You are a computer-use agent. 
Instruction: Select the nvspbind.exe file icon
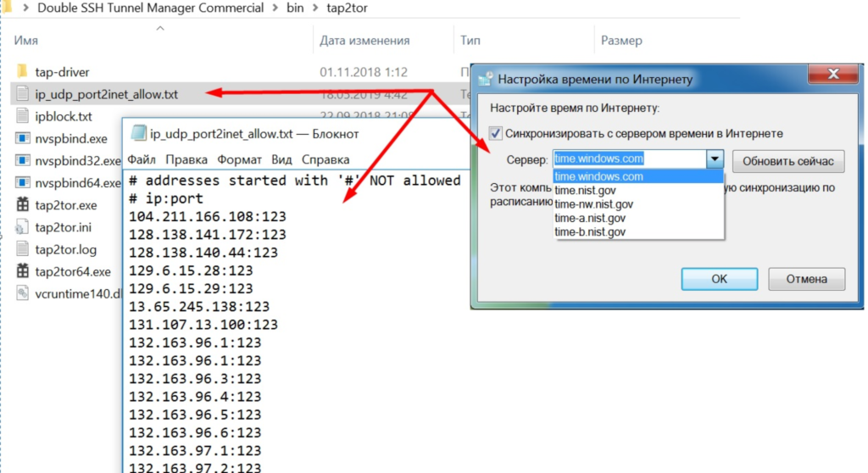22,138
